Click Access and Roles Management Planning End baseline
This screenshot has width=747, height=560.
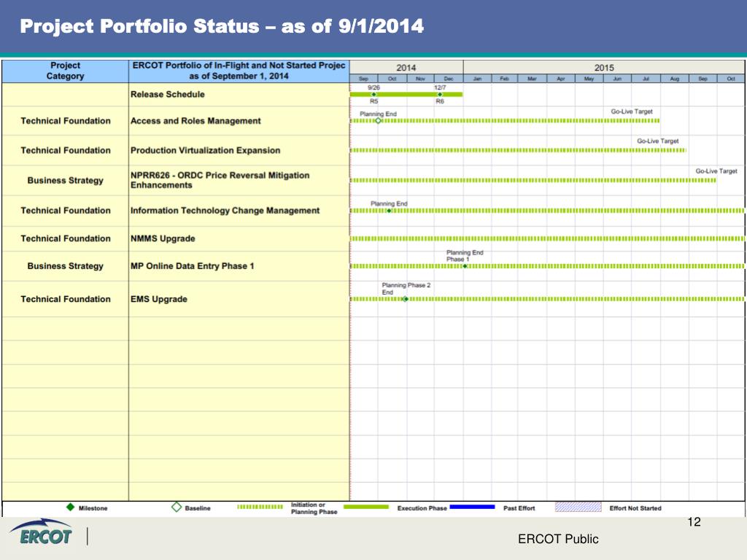click(379, 121)
